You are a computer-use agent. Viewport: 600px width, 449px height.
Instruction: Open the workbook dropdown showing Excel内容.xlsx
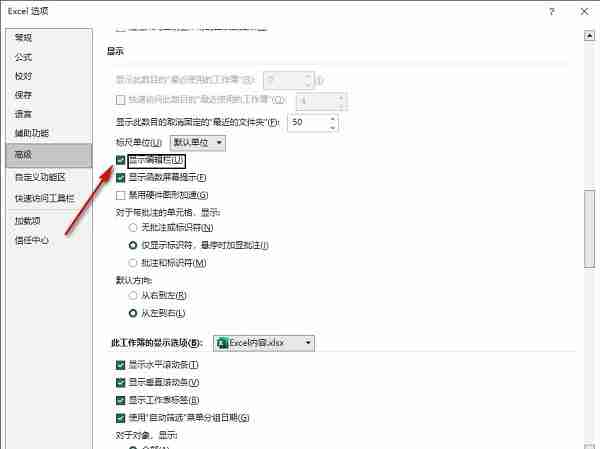(264, 343)
